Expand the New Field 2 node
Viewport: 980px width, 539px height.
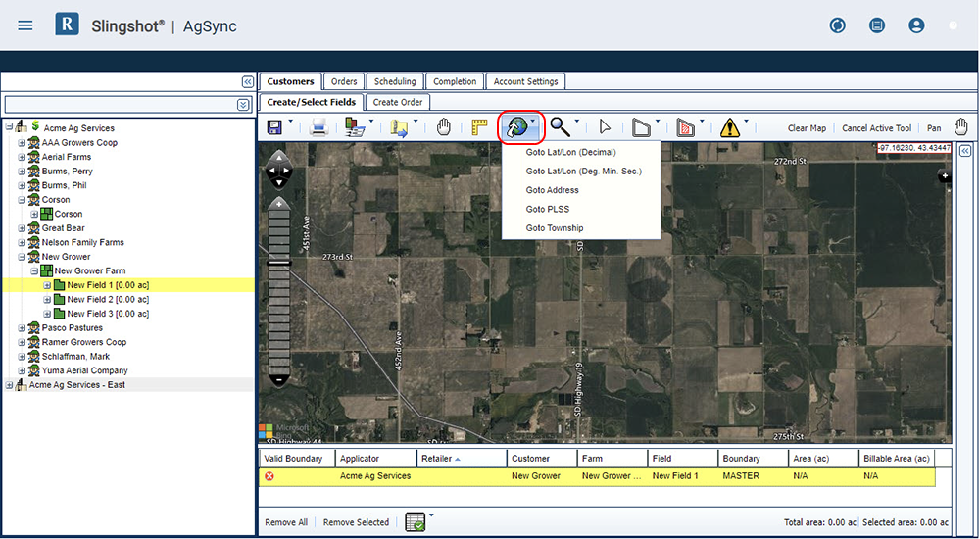coord(47,300)
